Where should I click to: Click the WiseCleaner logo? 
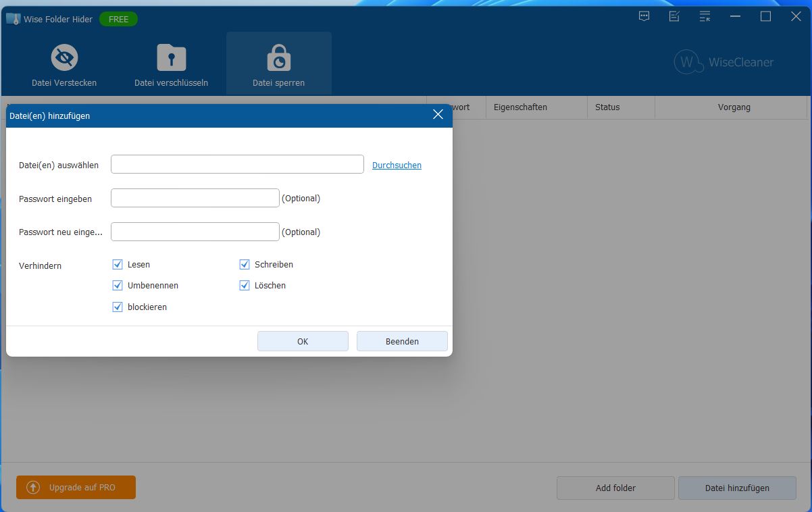tap(724, 62)
